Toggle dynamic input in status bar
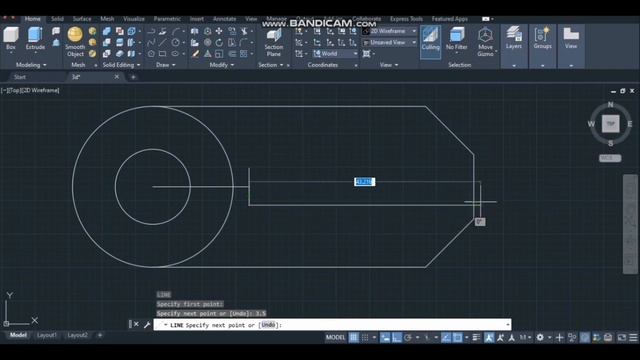 pyautogui.click(x=385, y=338)
